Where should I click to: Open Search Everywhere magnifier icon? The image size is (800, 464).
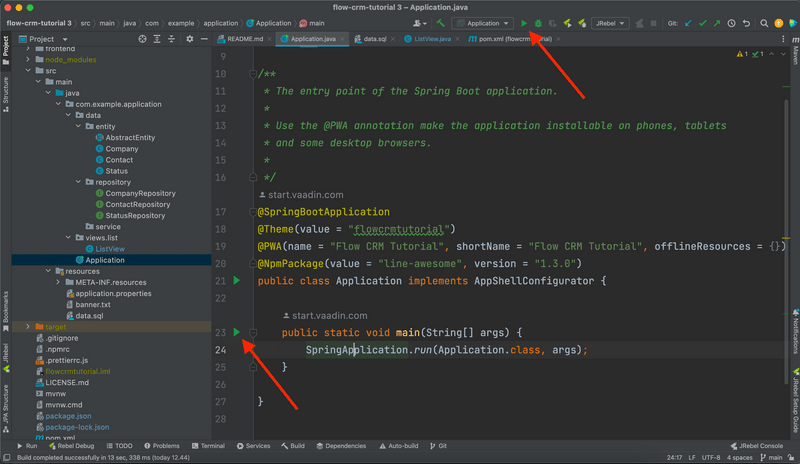pos(764,23)
